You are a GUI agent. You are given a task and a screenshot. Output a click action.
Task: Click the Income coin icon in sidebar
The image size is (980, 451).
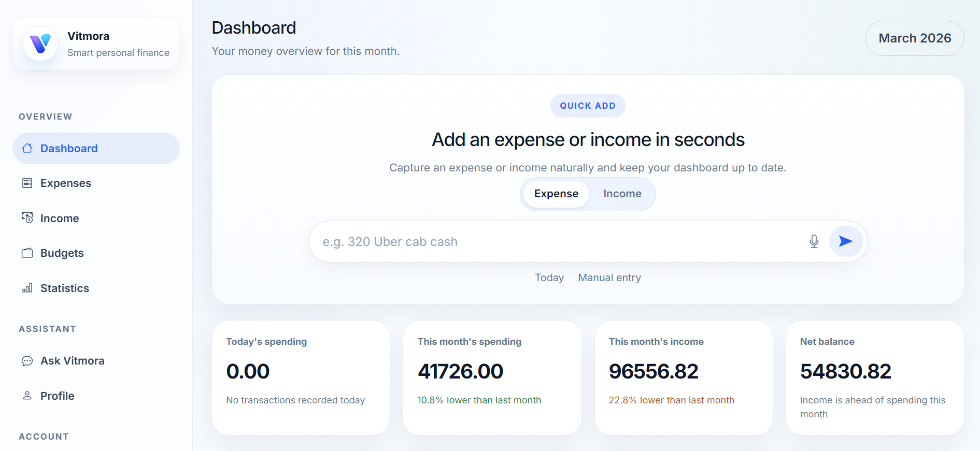click(27, 218)
